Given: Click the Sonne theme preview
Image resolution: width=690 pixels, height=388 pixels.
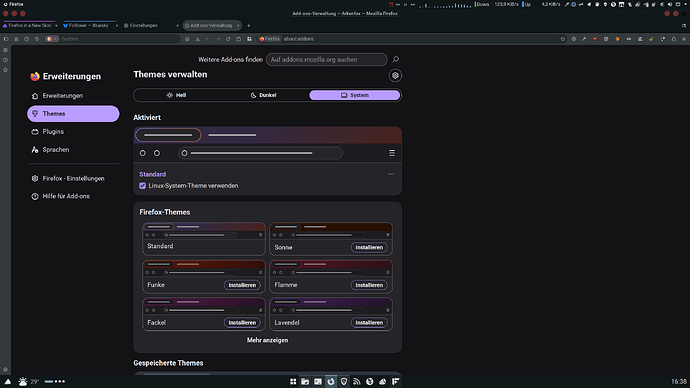Looking at the screenshot, I should 331,231.
